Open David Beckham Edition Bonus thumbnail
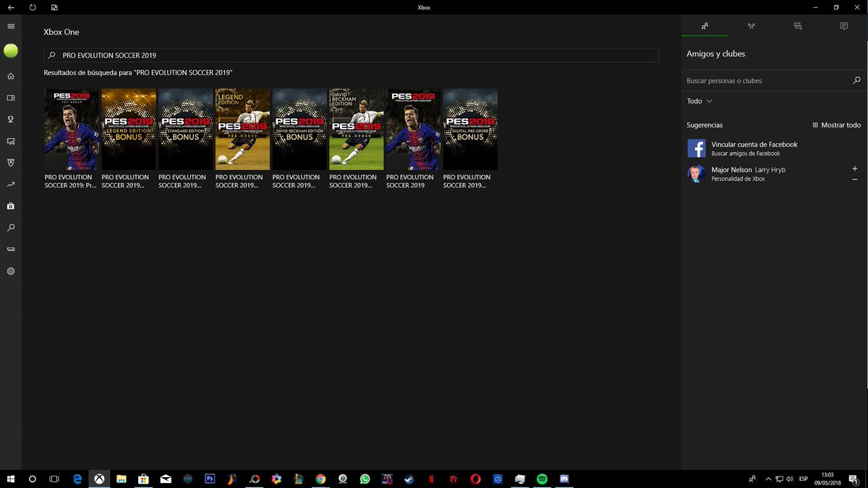Screen dimensions: 868x488 coord(299,129)
